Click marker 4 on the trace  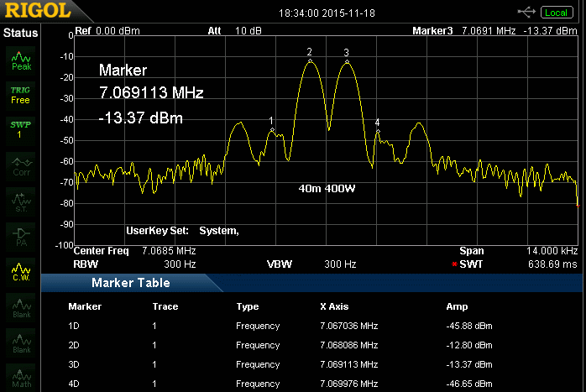tap(377, 131)
